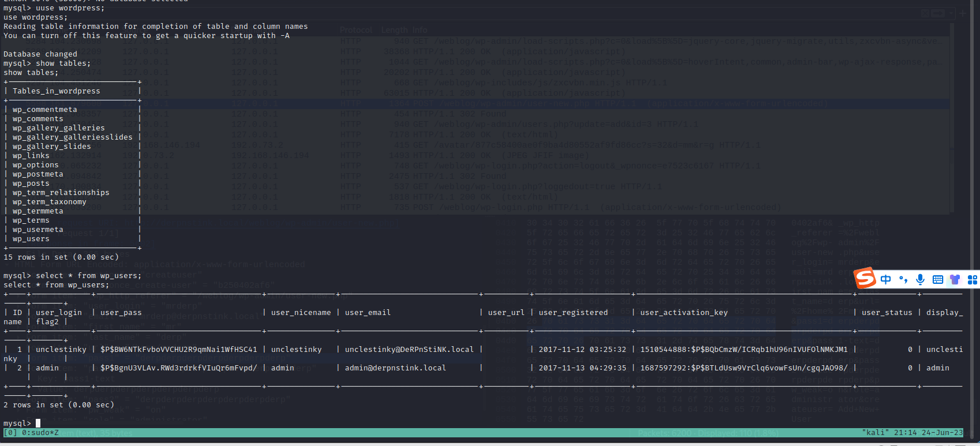Select the wp_gallery_slides table name
980x446 pixels.
[52, 147]
